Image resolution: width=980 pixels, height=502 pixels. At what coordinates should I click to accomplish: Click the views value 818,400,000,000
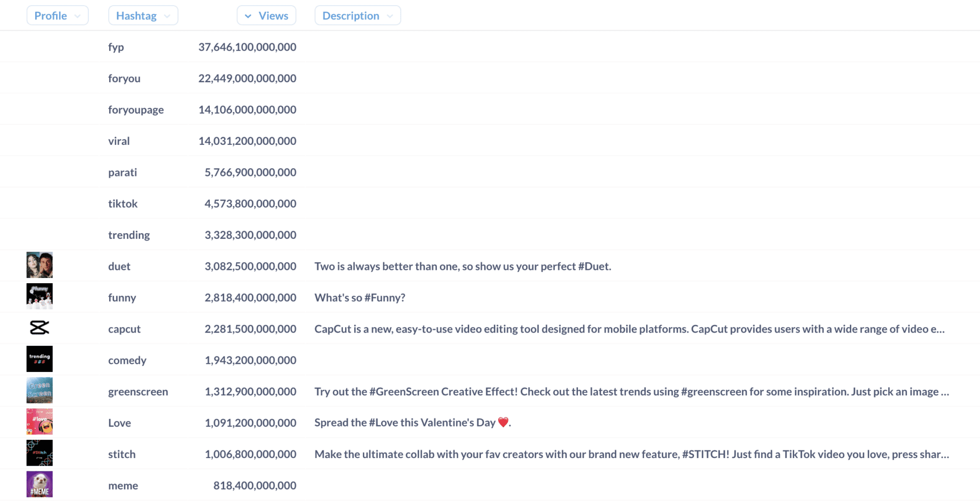point(255,486)
